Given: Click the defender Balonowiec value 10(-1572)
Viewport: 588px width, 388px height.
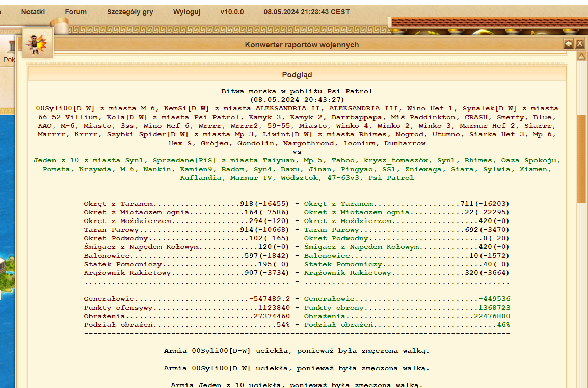Looking at the screenshot, I should pyautogui.click(x=489, y=255).
